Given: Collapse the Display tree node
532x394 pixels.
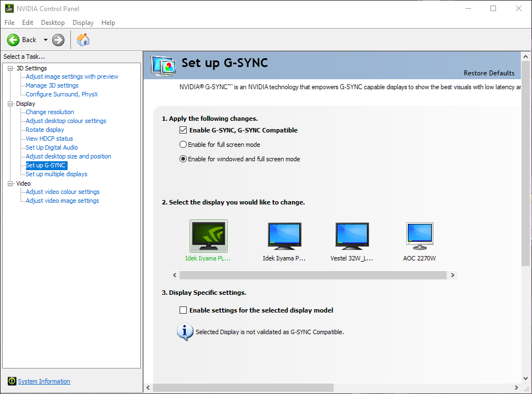Looking at the screenshot, I should click(10, 104).
